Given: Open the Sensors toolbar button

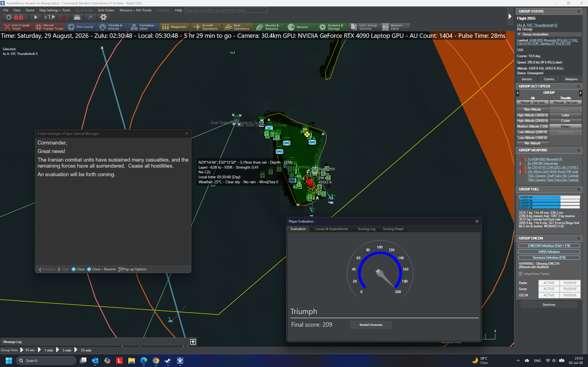Looking at the screenshot, I should (300, 27).
